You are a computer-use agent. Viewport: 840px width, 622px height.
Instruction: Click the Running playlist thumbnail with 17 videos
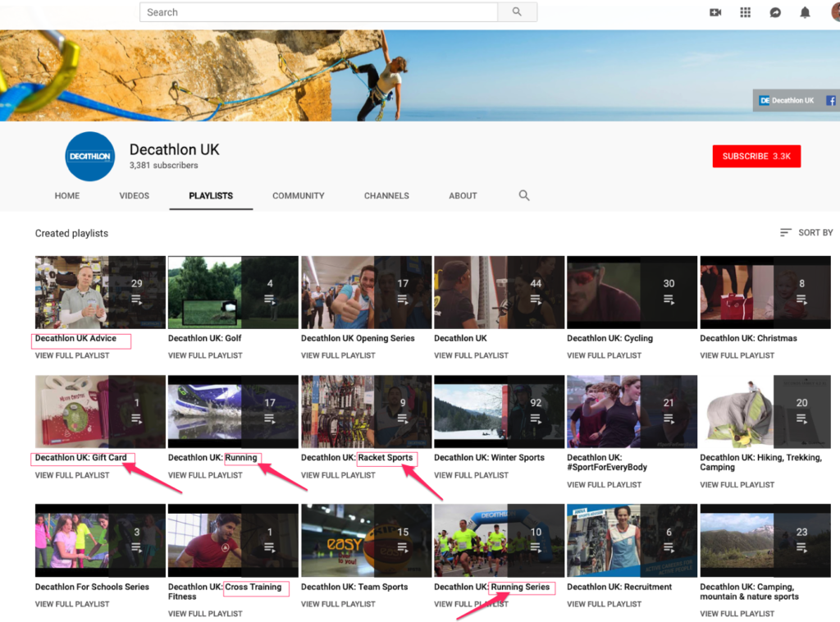(233, 411)
